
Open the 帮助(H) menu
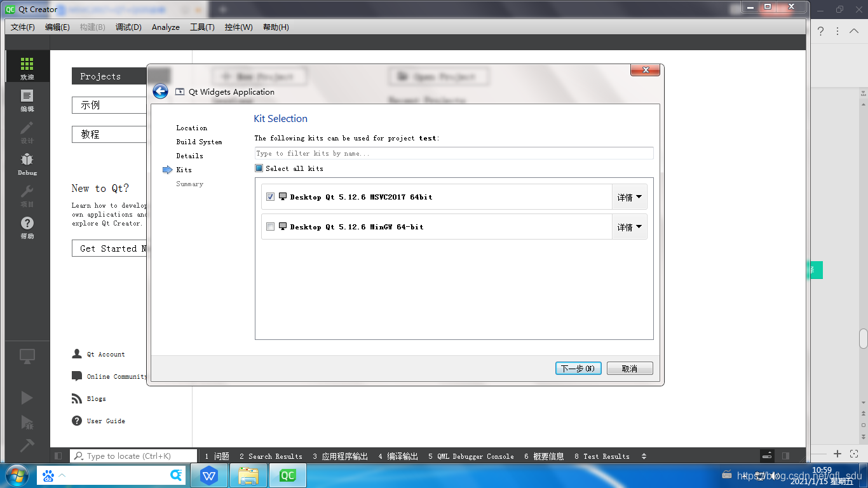coord(276,27)
